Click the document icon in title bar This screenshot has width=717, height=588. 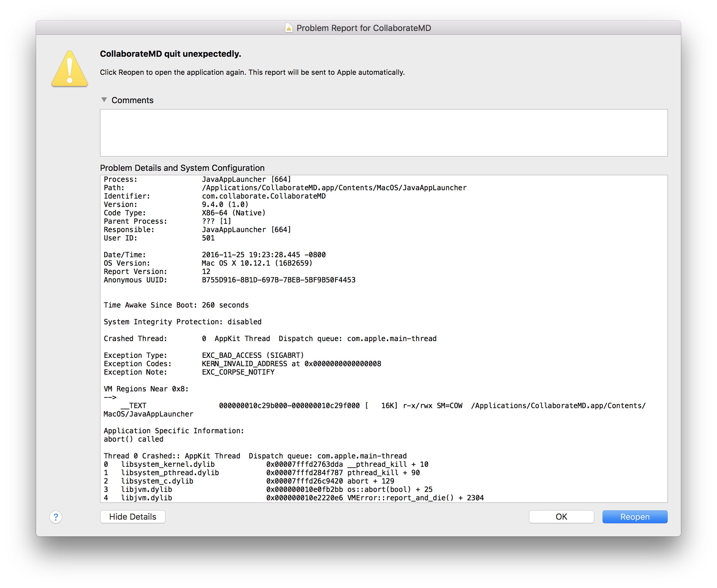[x=289, y=28]
